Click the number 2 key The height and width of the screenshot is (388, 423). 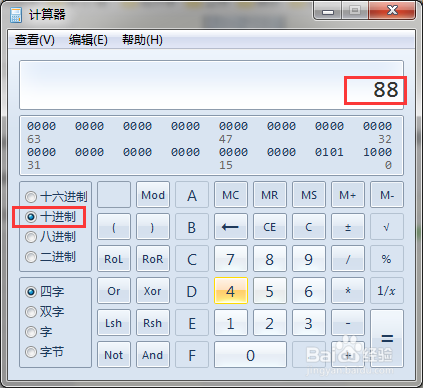click(x=270, y=323)
